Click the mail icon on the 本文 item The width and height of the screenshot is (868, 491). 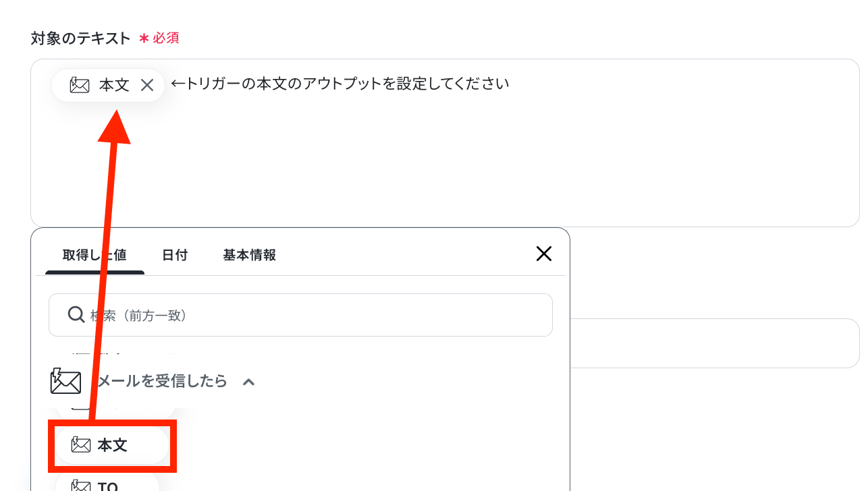pyautogui.click(x=81, y=445)
